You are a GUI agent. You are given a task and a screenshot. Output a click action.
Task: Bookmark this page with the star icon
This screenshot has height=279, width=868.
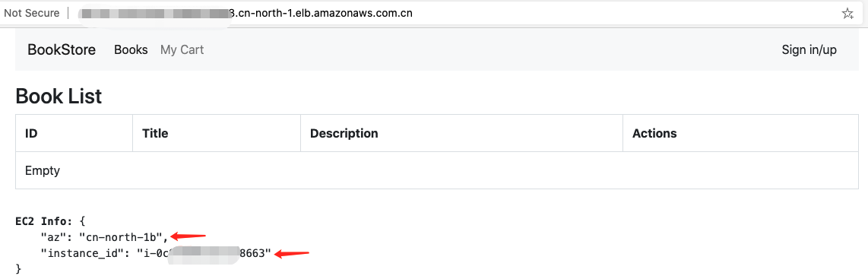coord(847,13)
